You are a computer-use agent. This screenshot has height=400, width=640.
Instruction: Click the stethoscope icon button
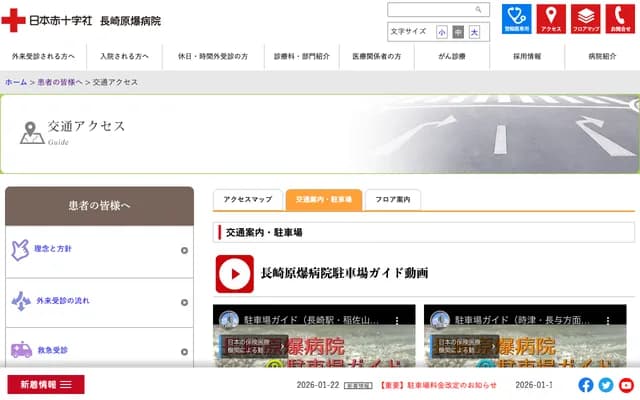click(x=516, y=19)
